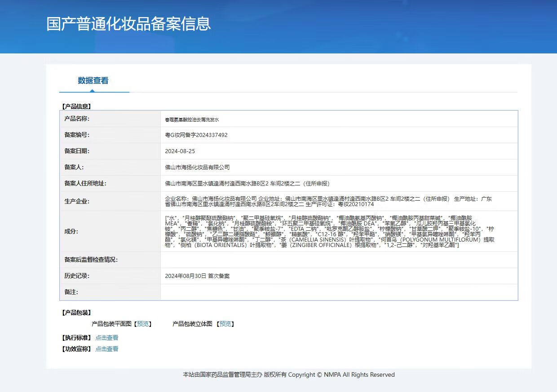Select the 成分 label cell

click(110, 232)
